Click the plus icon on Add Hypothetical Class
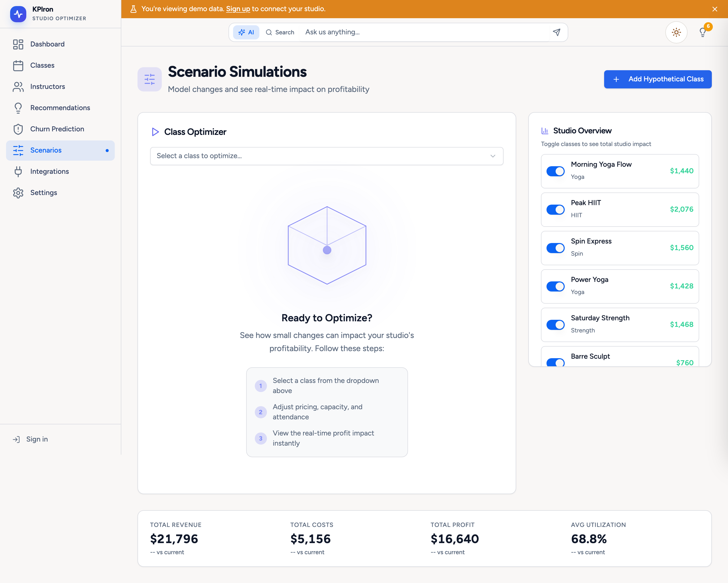The width and height of the screenshot is (728, 583). coord(616,79)
